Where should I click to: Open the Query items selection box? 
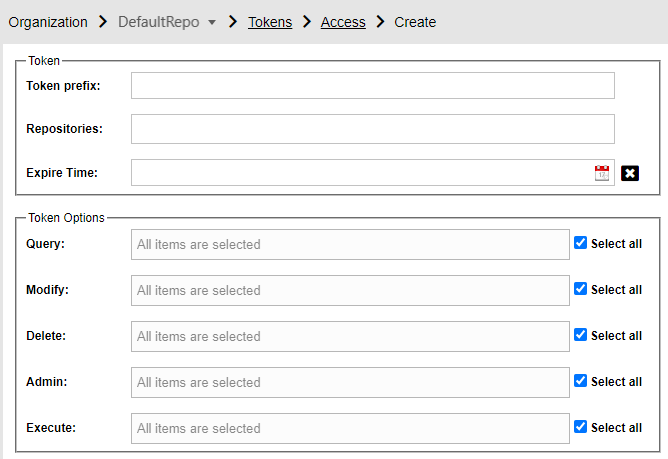(350, 245)
